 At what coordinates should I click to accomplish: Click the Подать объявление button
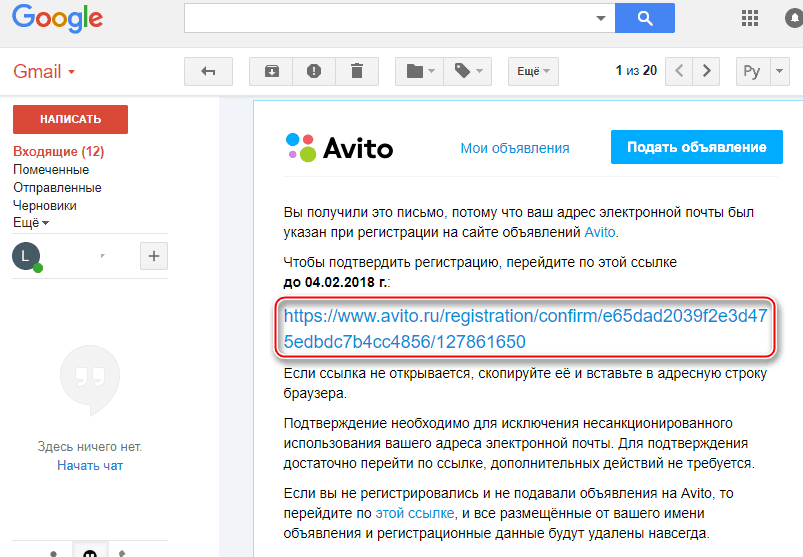click(x=696, y=147)
